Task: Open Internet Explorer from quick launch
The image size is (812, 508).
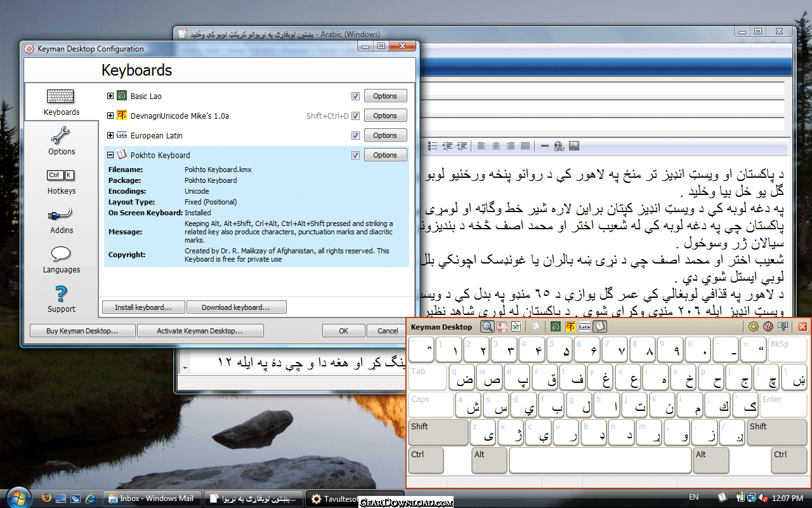Action: click(x=91, y=498)
